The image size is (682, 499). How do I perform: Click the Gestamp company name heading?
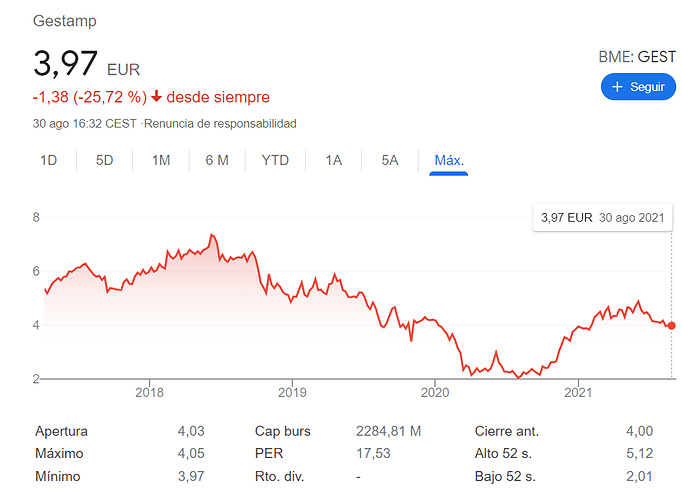(x=65, y=21)
